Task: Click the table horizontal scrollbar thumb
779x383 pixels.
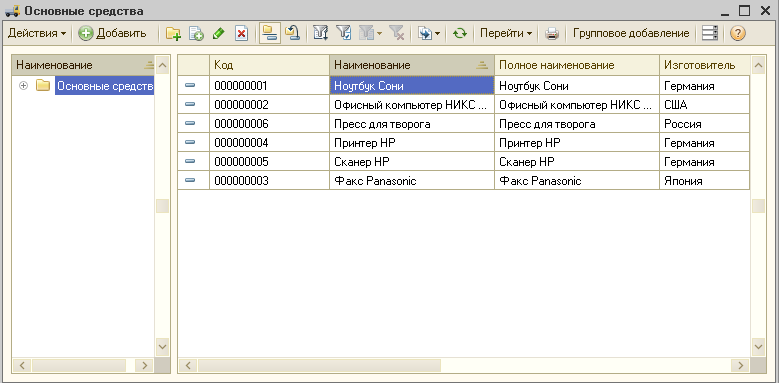Action: pos(319,366)
